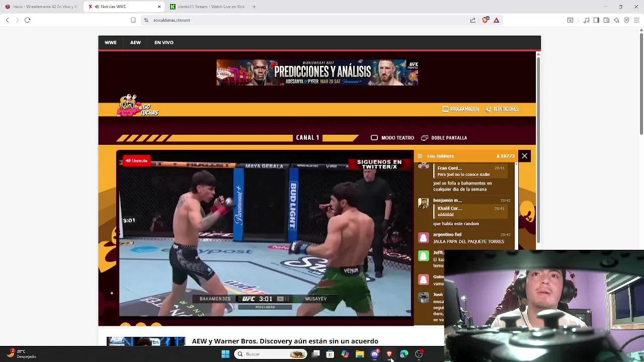
Task: Unmute the stream with the Unmute button
Action: pyautogui.click(x=136, y=161)
